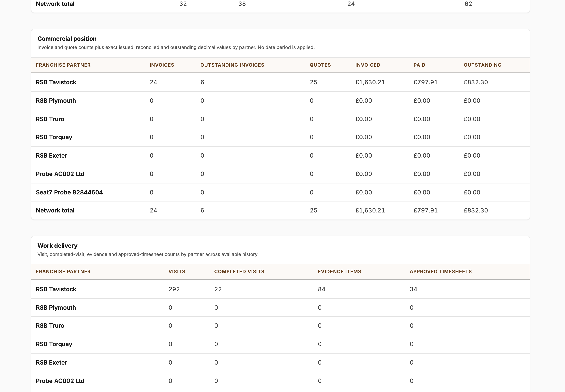The image size is (565, 392).
Task: Click Network total outstanding £832.30
Action: (x=476, y=211)
